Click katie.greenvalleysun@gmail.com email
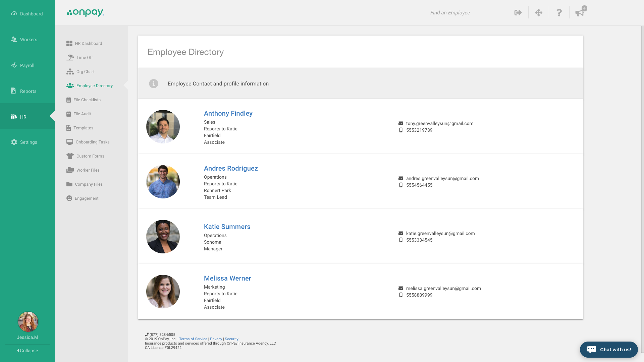 (440, 233)
